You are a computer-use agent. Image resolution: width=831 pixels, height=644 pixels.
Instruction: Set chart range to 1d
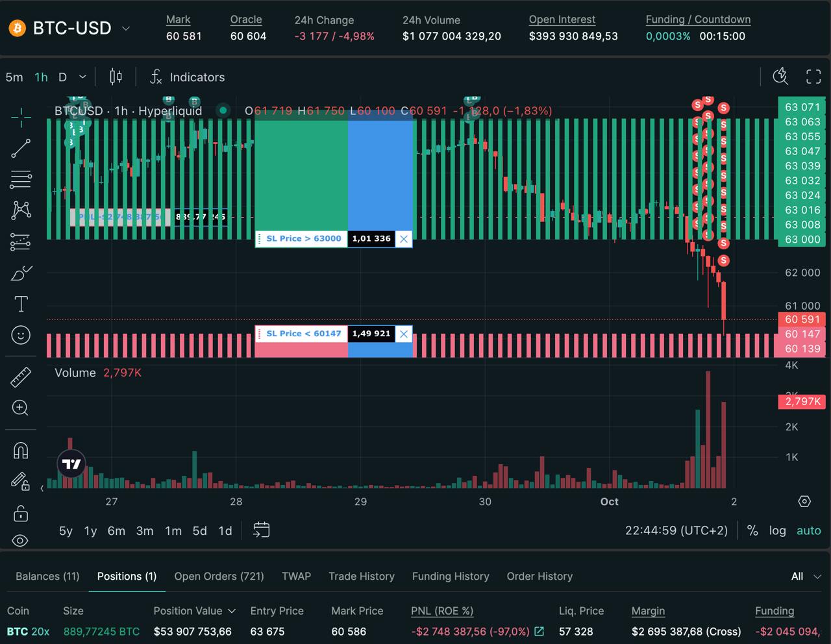(225, 531)
